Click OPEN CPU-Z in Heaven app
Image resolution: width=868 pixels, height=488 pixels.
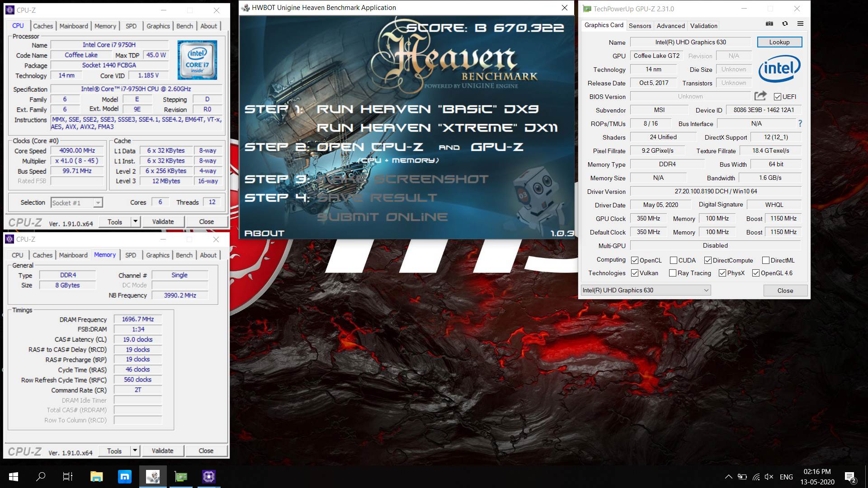370,147
